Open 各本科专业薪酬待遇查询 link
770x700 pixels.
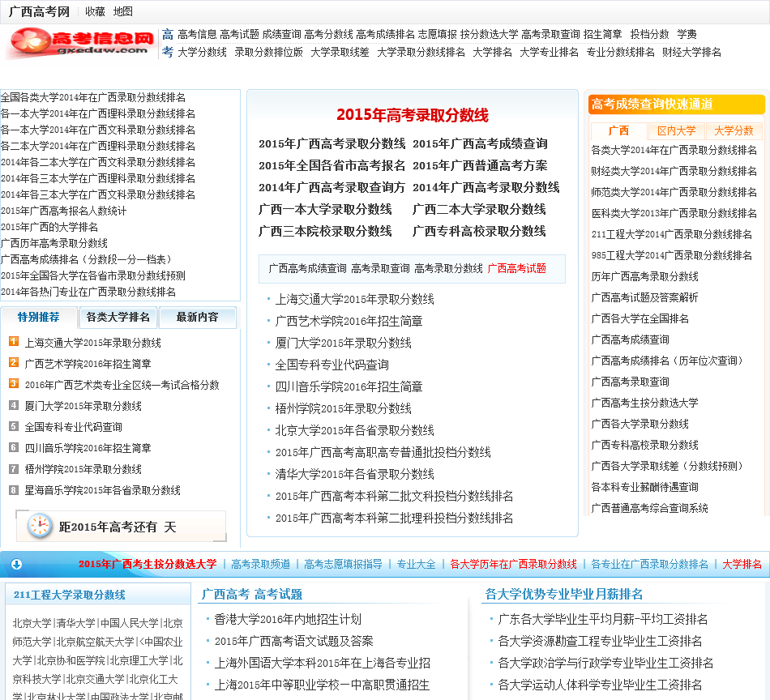tap(644, 487)
